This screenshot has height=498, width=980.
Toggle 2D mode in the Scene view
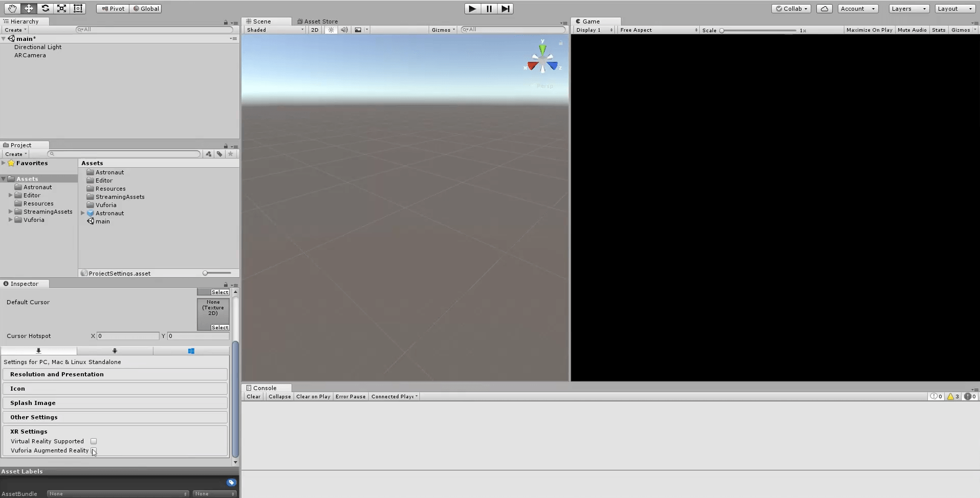pos(314,30)
